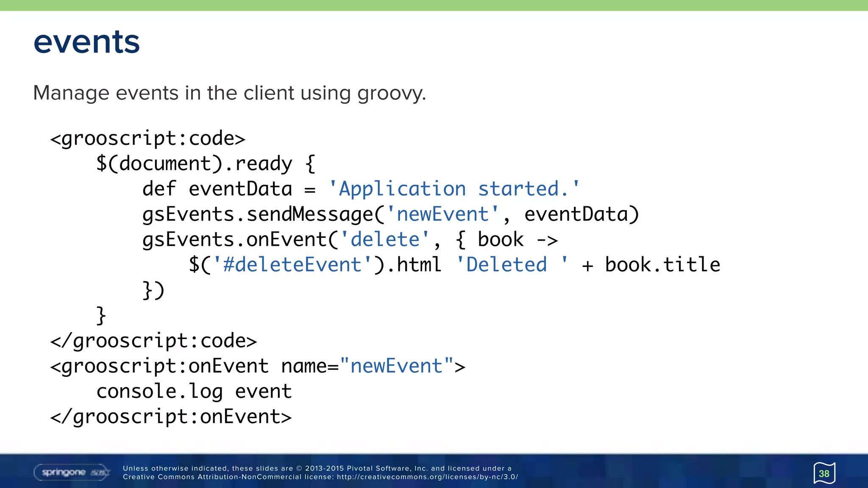Viewport: 868px width, 488px height.
Task: Click the closing </grooscript:code> tag
Action: click(x=153, y=341)
